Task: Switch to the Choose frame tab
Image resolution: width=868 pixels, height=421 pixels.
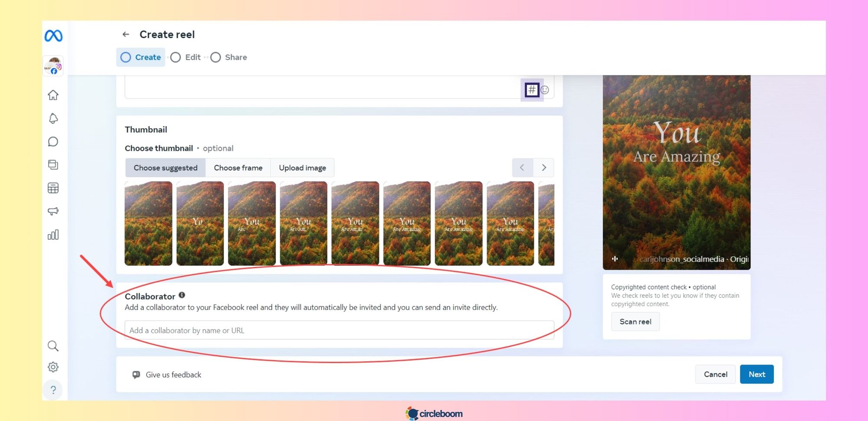Action: pos(238,167)
